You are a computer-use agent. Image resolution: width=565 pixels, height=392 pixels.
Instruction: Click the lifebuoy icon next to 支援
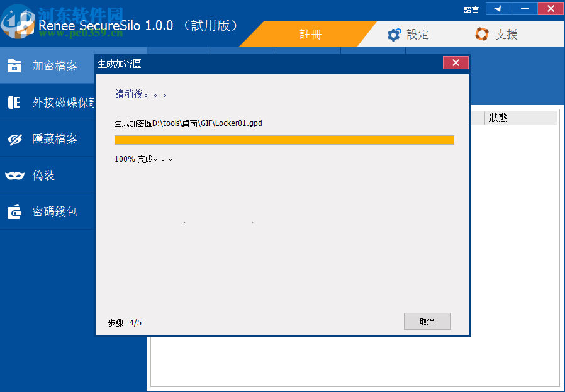click(482, 35)
